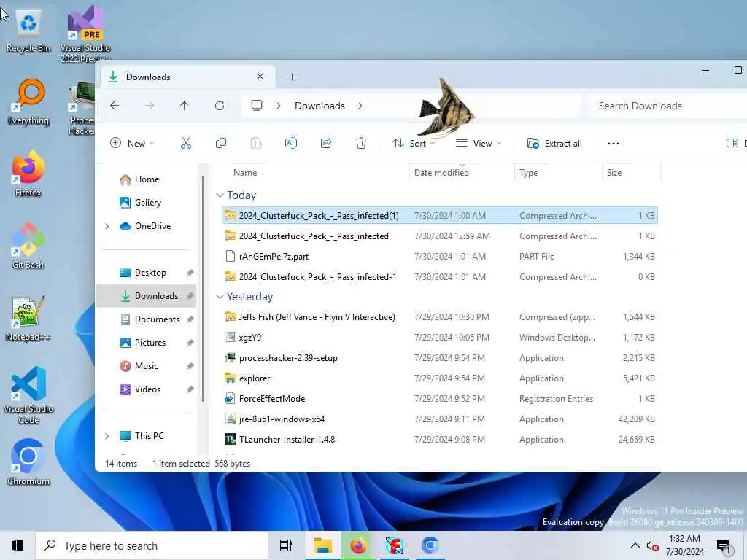The image size is (747, 560).
Task: Sort by the Type column header
Action: pos(528,173)
